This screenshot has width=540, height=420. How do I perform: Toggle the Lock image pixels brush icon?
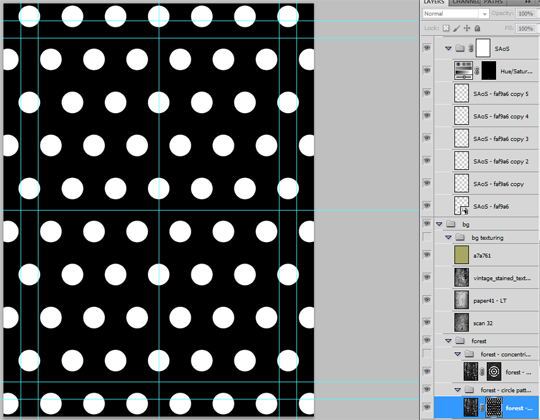click(x=457, y=28)
